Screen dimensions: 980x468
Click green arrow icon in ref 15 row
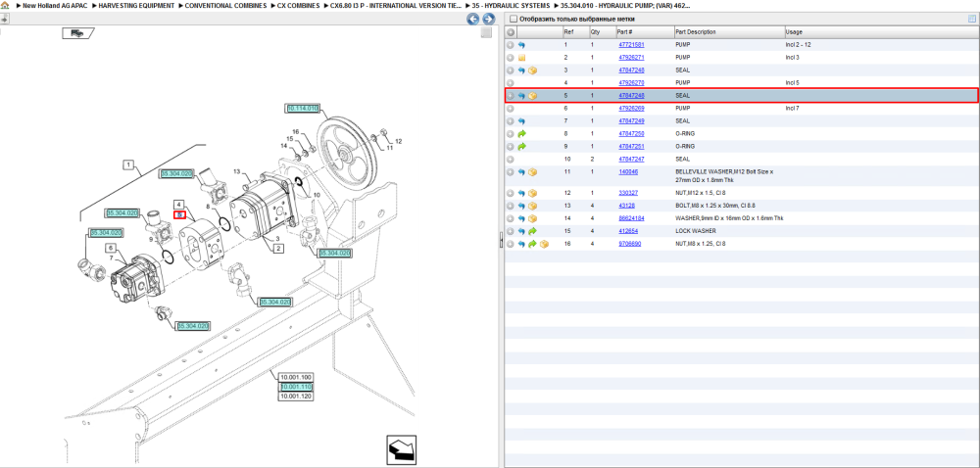(532, 231)
